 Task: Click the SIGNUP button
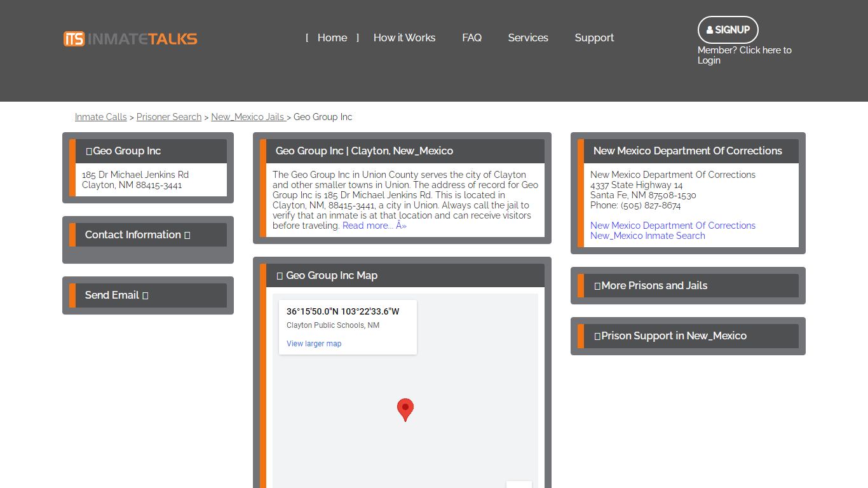click(x=728, y=30)
